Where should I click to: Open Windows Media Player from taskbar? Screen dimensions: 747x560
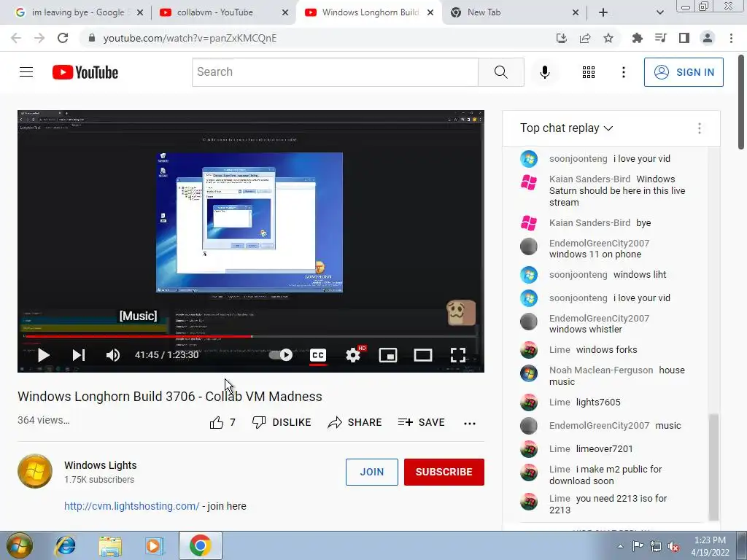point(154,546)
